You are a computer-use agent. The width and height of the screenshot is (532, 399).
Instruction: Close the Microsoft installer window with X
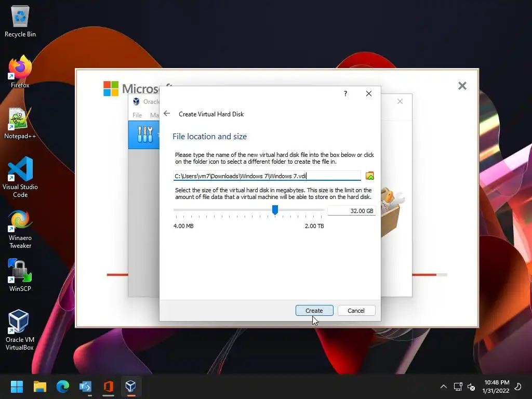(462, 86)
